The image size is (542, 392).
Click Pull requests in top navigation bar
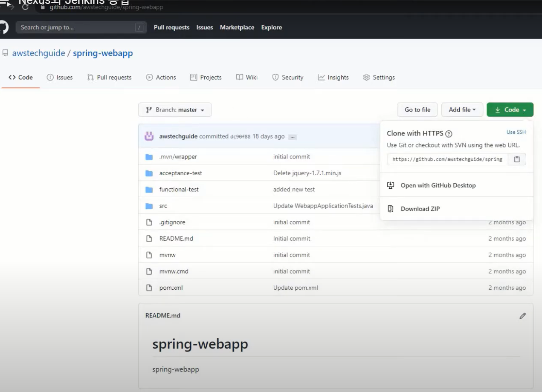(x=171, y=27)
